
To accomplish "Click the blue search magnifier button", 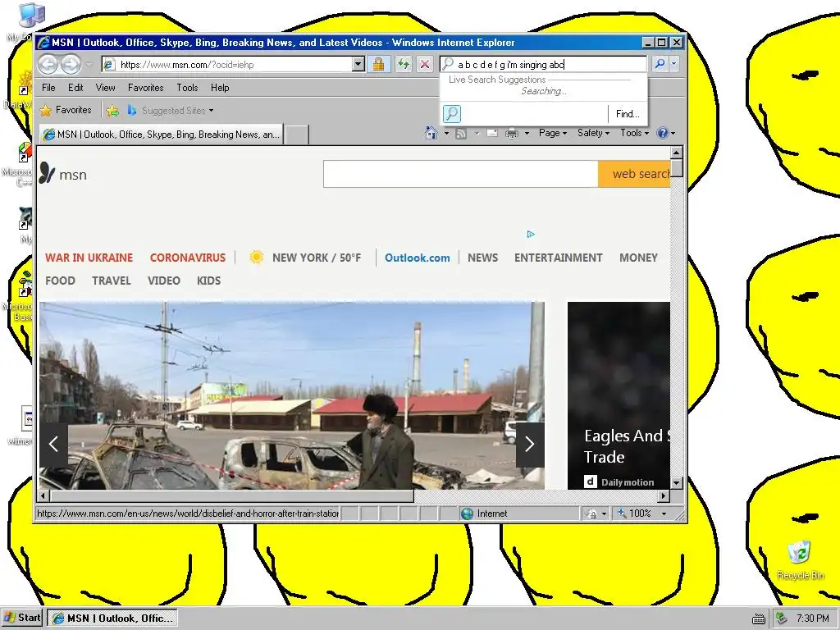I will pyautogui.click(x=660, y=64).
